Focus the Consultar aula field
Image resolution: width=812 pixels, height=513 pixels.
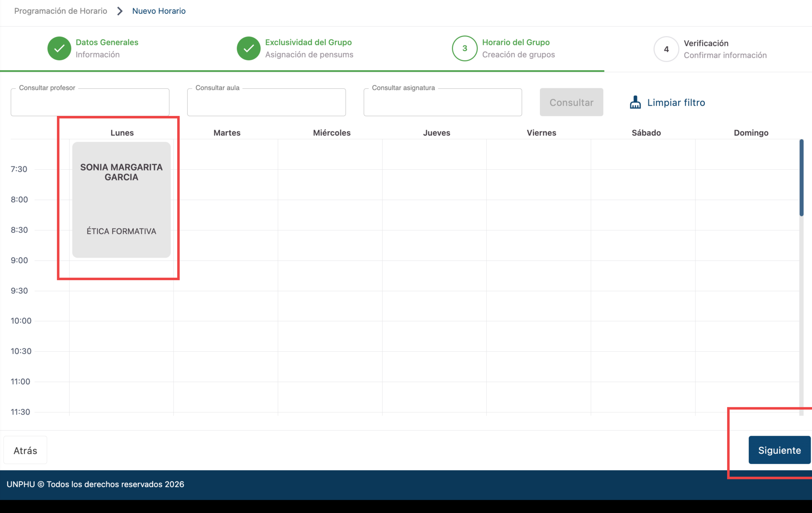(x=266, y=103)
